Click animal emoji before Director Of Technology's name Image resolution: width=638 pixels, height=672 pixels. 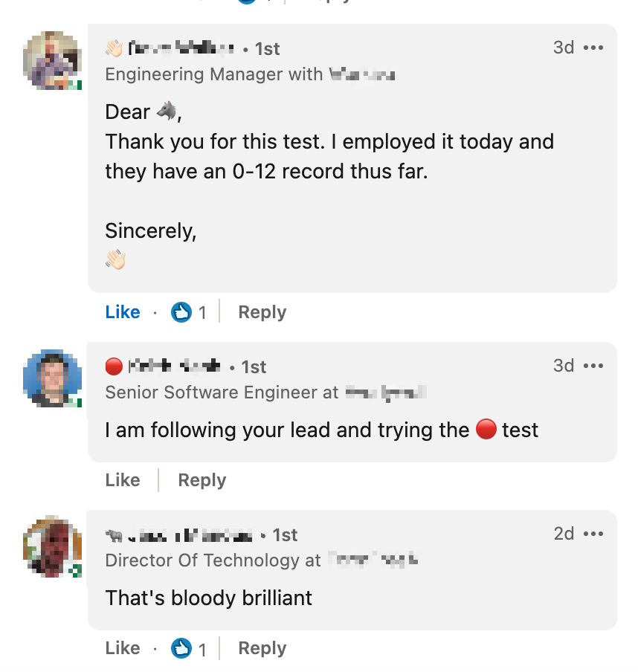point(114,535)
